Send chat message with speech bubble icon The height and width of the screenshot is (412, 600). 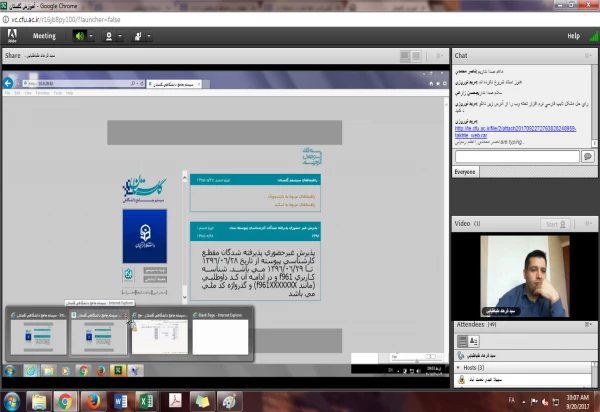click(587, 156)
